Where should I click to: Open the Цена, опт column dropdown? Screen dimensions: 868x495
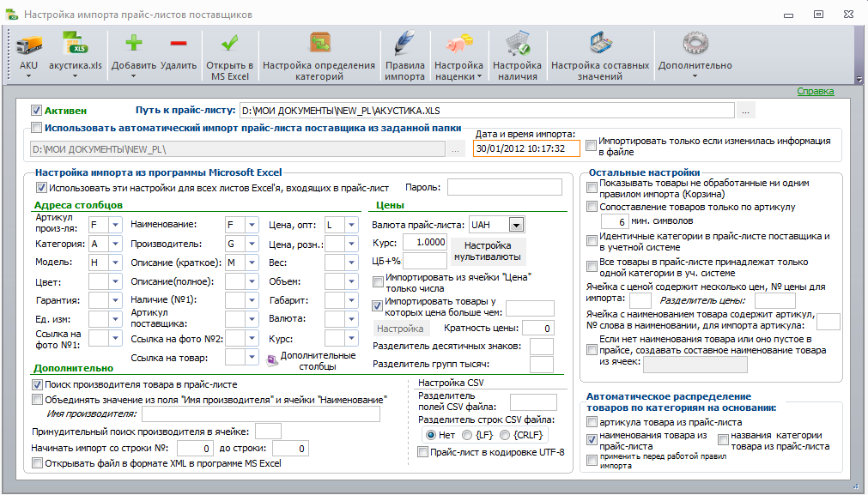pyautogui.click(x=351, y=225)
